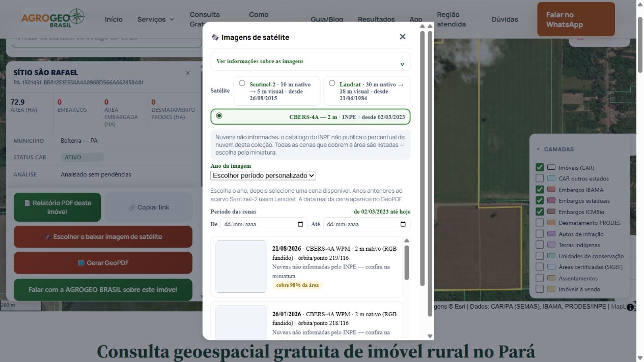The width and height of the screenshot is (644, 362).
Task: Click Falar no WhatsApp button
Action: point(576,19)
